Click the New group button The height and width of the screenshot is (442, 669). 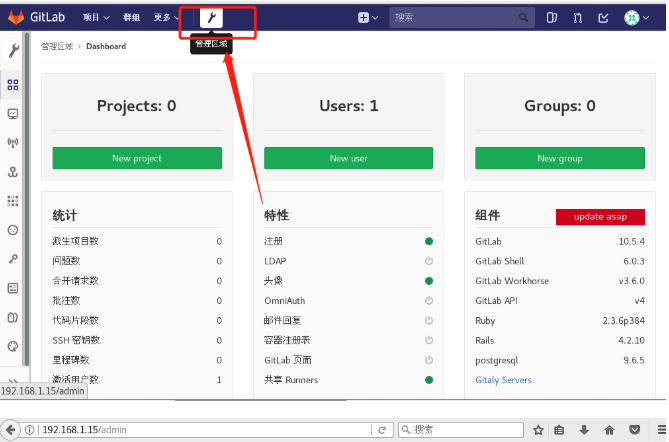pos(560,158)
